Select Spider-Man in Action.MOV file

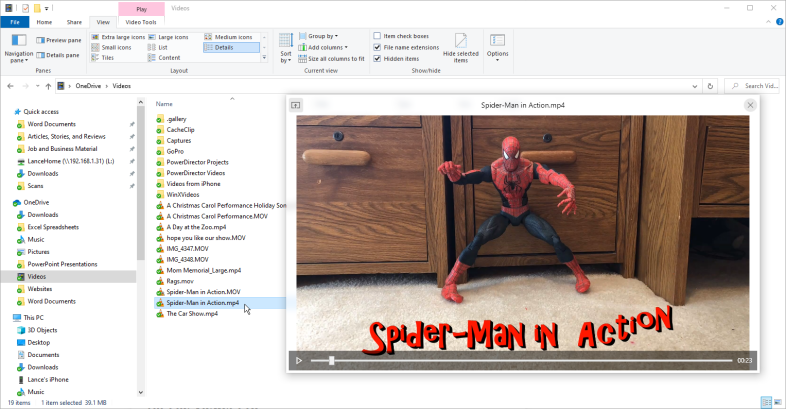(204, 292)
